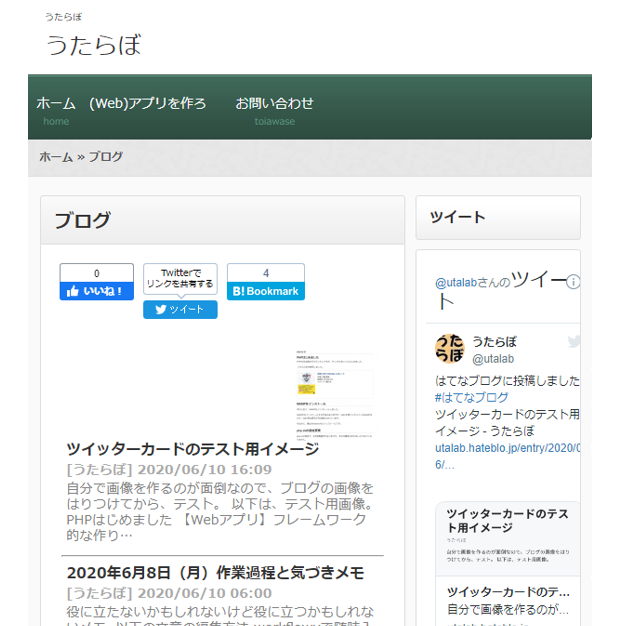Click the @utalab link in widget header
Screen dimensions: 626x626
456,283
